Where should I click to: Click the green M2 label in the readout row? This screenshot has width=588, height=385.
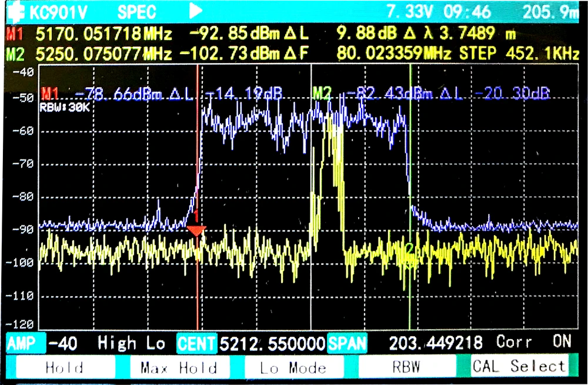(16, 55)
